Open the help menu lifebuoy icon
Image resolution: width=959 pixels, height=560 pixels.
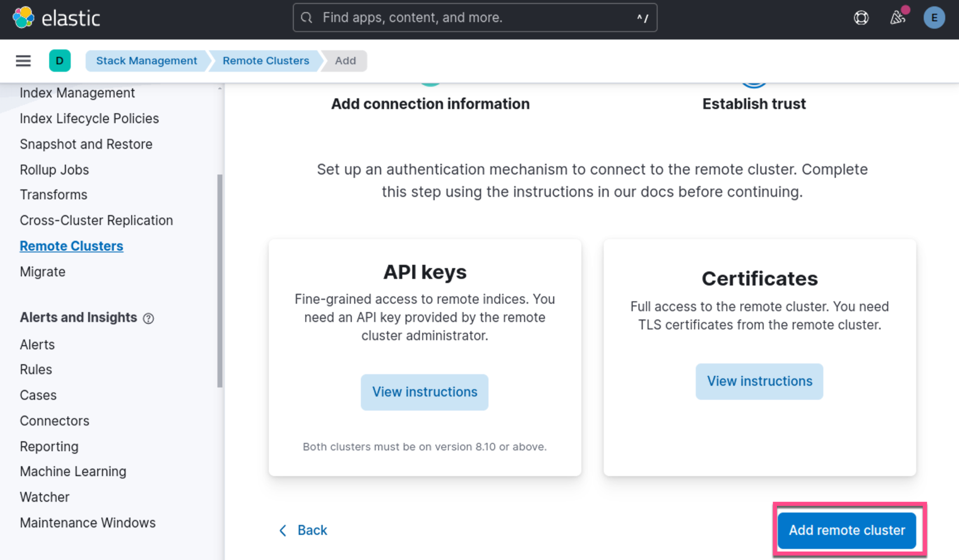click(861, 18)
